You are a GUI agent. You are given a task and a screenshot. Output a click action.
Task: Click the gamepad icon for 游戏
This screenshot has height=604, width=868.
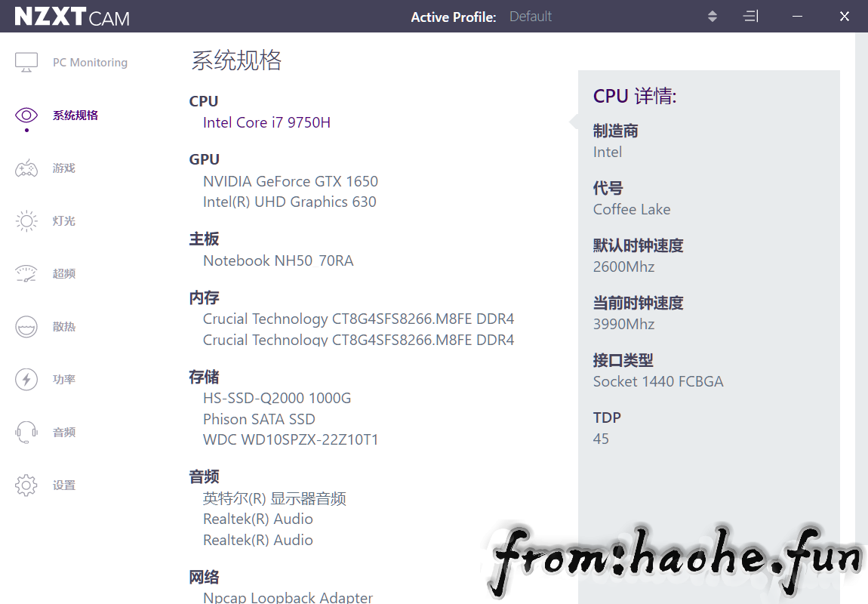26,168
